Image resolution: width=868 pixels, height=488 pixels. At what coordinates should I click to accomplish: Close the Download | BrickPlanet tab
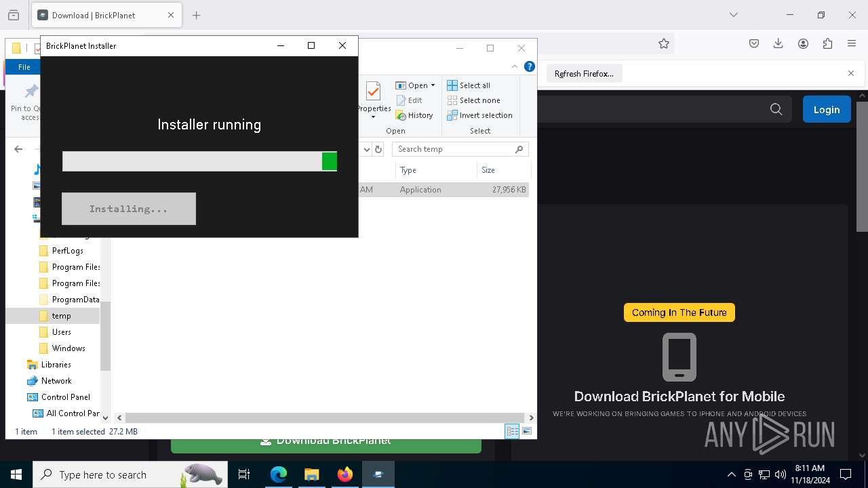pyautogui.click(x=171, y=15)
